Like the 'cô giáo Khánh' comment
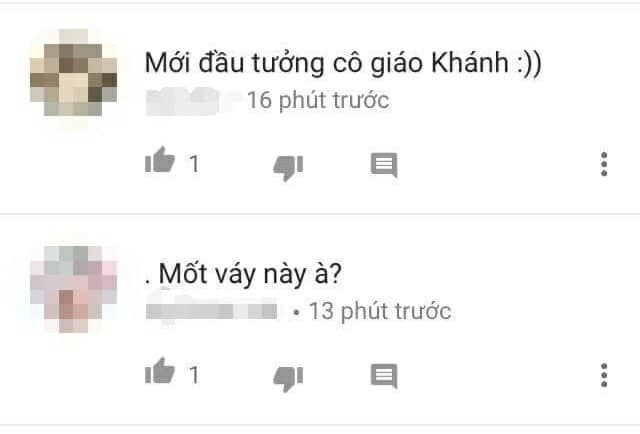640x434 pixels. (x=160, y=160)
